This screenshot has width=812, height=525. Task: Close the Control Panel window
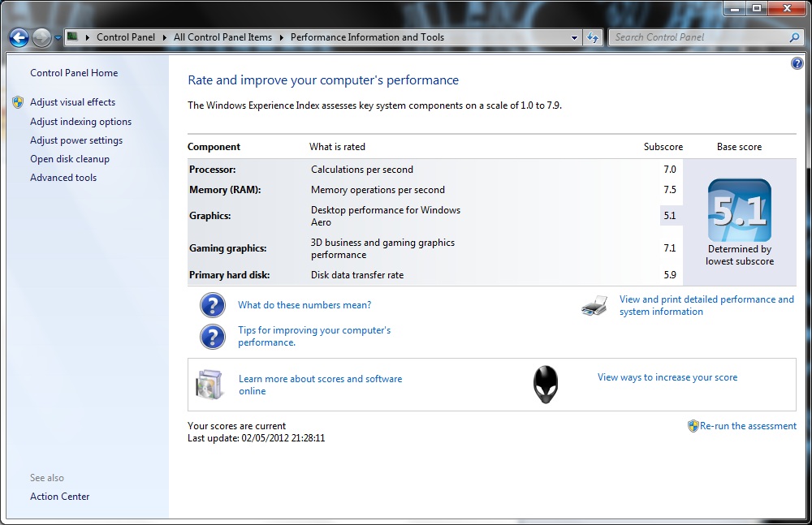pyautogui.click(x=787, y=7)
